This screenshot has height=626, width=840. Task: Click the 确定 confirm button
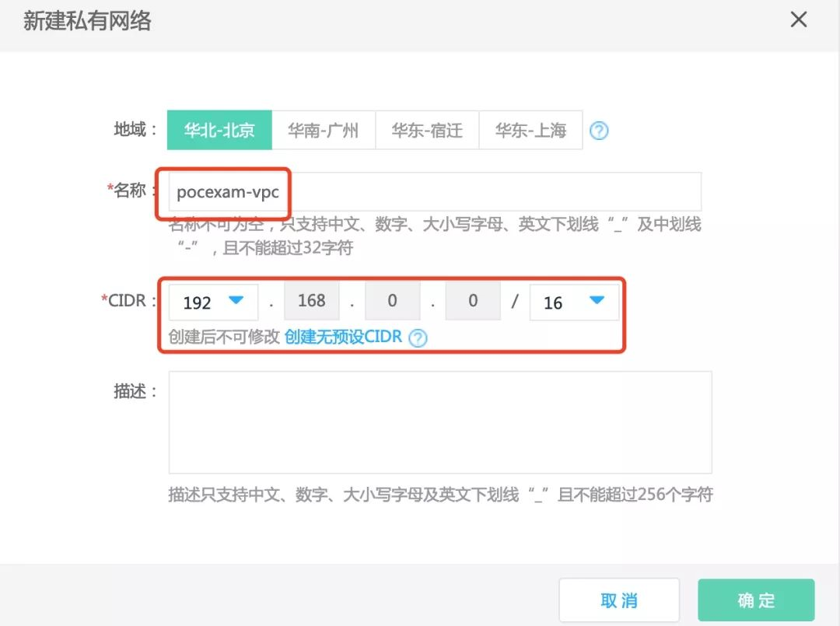tap(755, 600)
